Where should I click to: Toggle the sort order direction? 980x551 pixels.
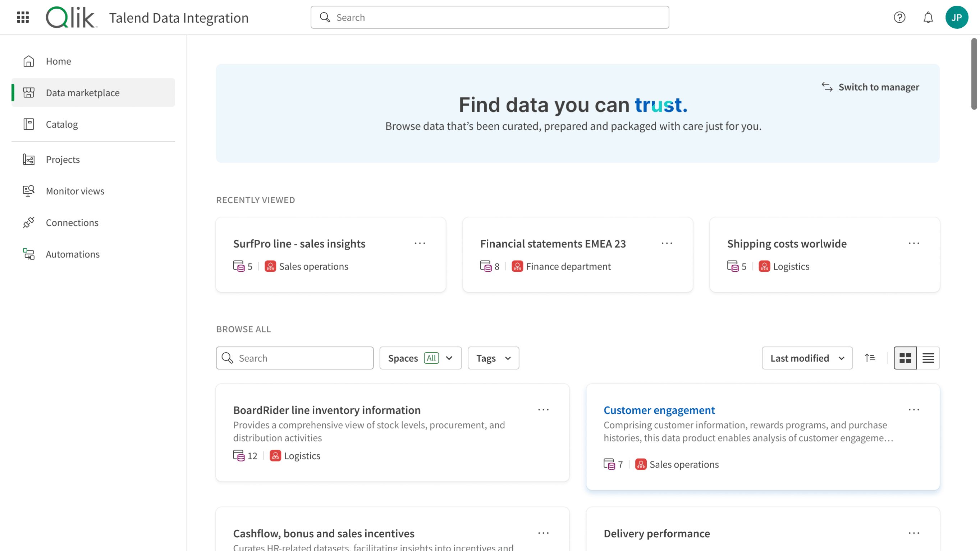tap(870, 358)
